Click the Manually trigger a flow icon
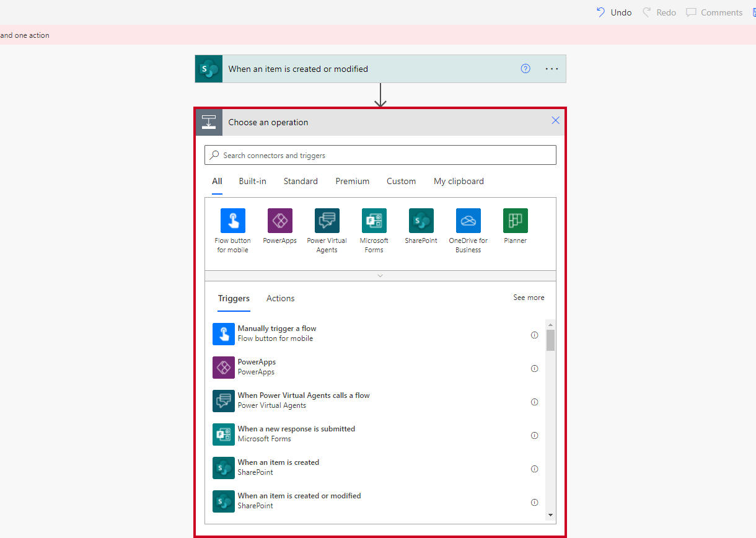Screen dimensions: 756x538 click(224, 334)
